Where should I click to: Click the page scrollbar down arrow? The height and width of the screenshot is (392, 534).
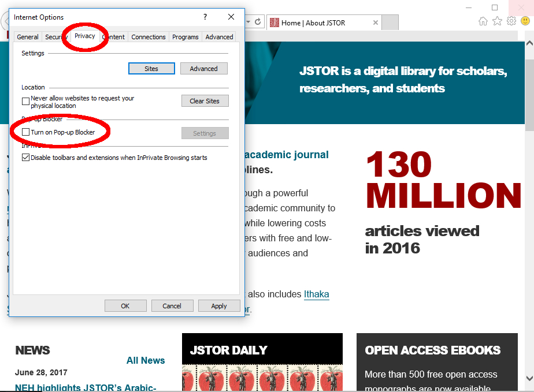529,378
